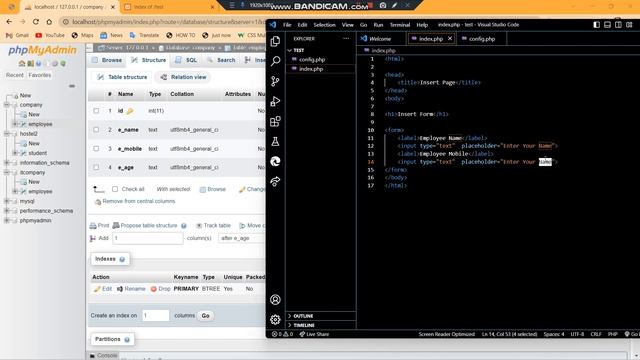Tick the checkbox for the e_age column
Viewport: 640px width, 360px height.
coord(96,167)
